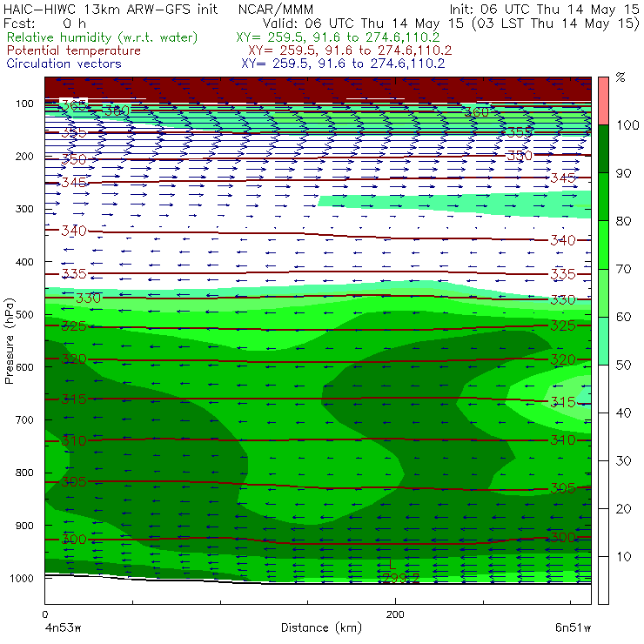644x644 pixels.
Task: Click the pink colorbar segment above 100
Action: tap(603, 101)
